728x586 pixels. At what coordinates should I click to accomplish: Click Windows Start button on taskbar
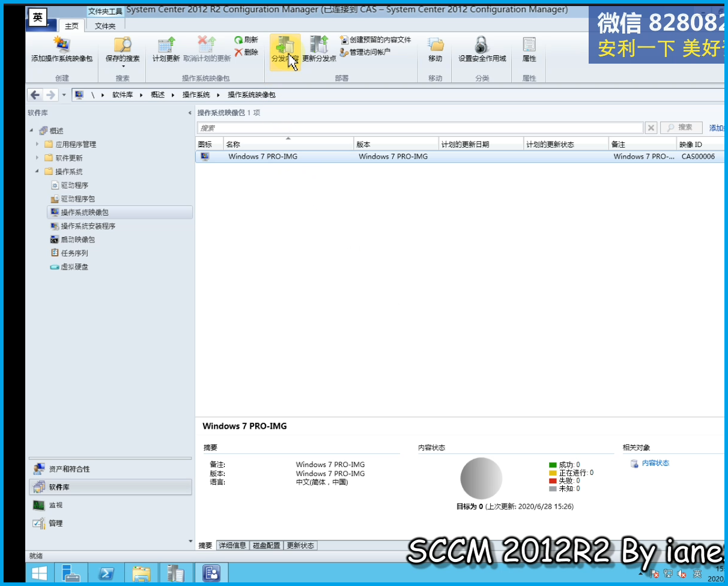pyautogui.click(x=40, y=573)
